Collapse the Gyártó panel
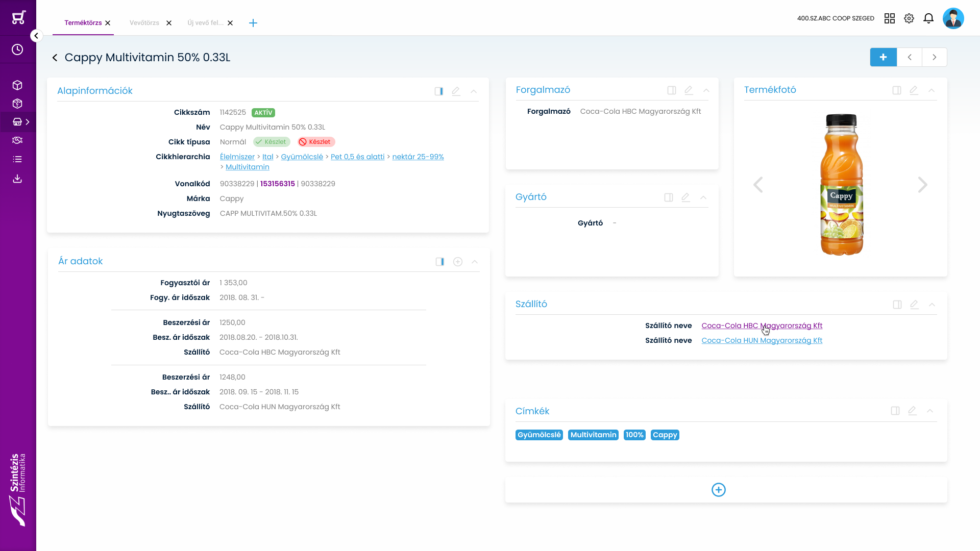The width and height of the screenshot is (980, 551). tap(703, 197)
